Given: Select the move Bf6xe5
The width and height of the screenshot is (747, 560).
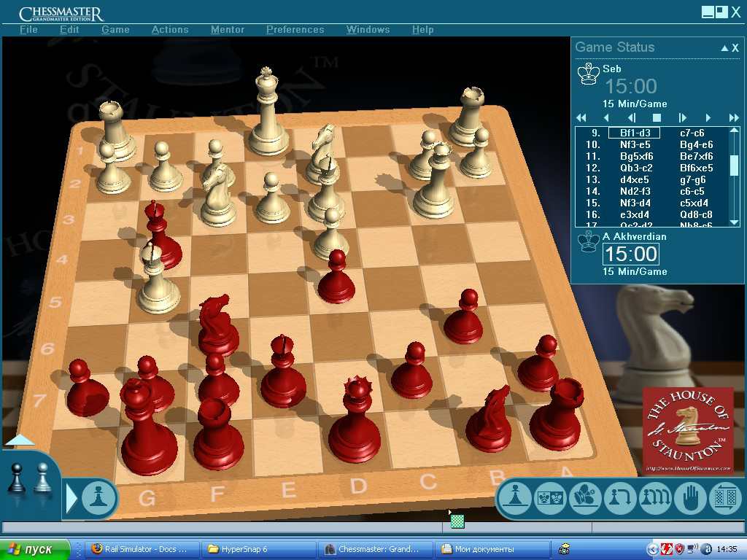Looking at the screenshot, I should pyautogui.click(x=697, y=168).
